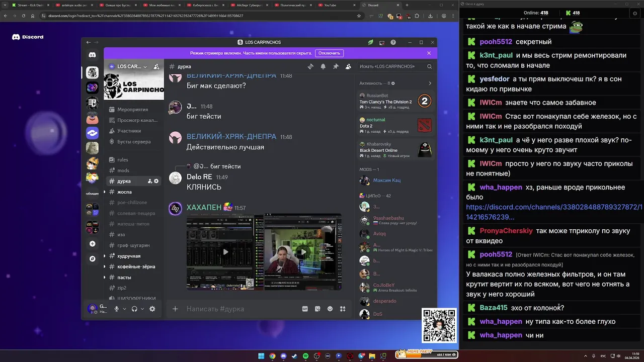Select the mods channel
The image size is (644, 362).
(x=133, y=170)
